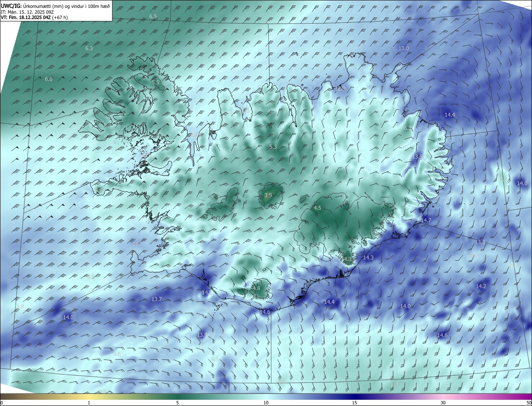This screenshot has width=532, height=406.
Task: Click the title line starting "UWC/IG: Úrkomumætti"
Action: click(x=55, y=6)
